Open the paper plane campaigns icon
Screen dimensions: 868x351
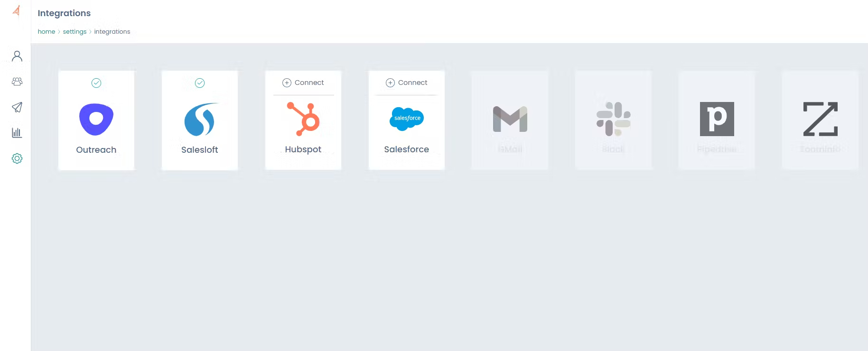point(17,107)
